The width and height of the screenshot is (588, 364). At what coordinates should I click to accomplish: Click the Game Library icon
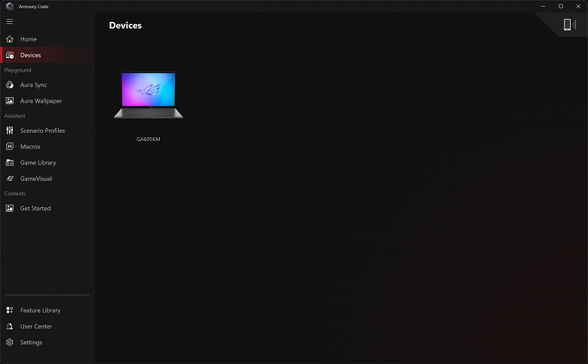10,163
